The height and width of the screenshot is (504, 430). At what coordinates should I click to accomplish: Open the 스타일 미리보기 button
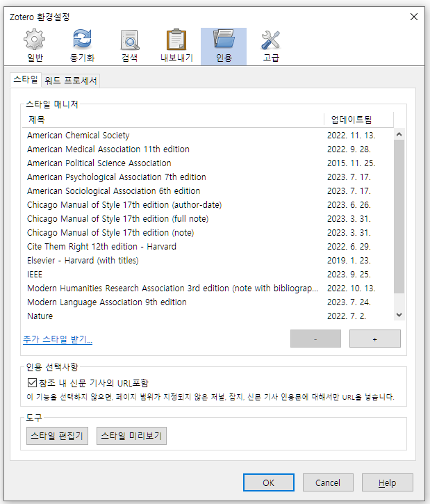coord(131,436)
